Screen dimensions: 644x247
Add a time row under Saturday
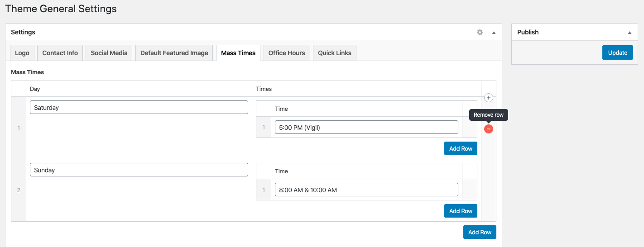click(461, 149)
